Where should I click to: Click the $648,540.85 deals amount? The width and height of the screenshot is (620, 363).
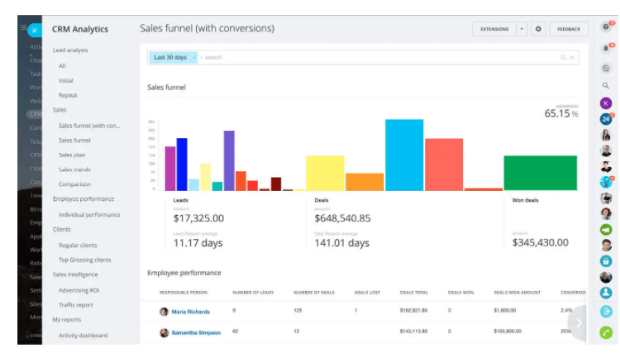coord(342,218)
